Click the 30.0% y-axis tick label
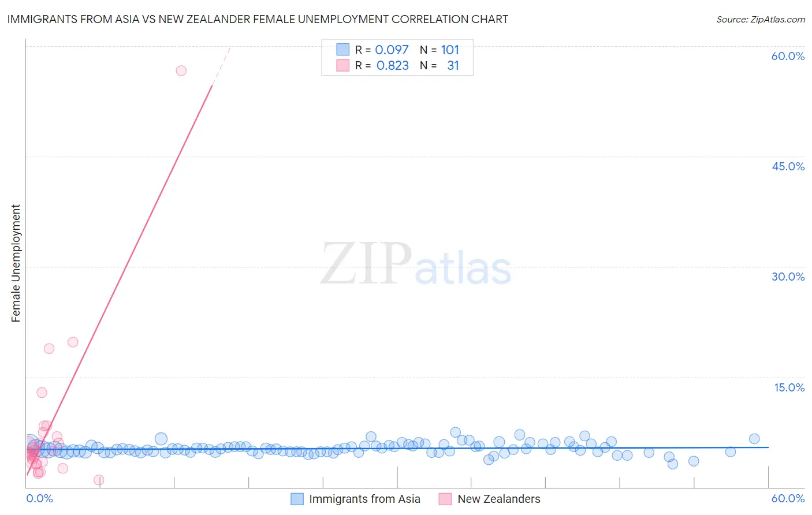Image resolution: width=812 pixels, height=515 pixels. [788, 277]
